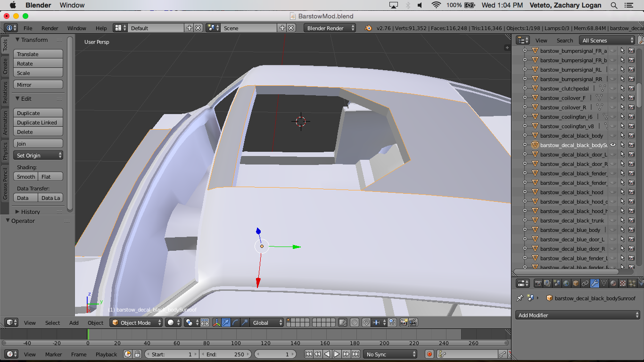Toggle visibility eye of barstow_decal_black_bodySunroof
Screen dimensions: 644x362
[613, 145]
